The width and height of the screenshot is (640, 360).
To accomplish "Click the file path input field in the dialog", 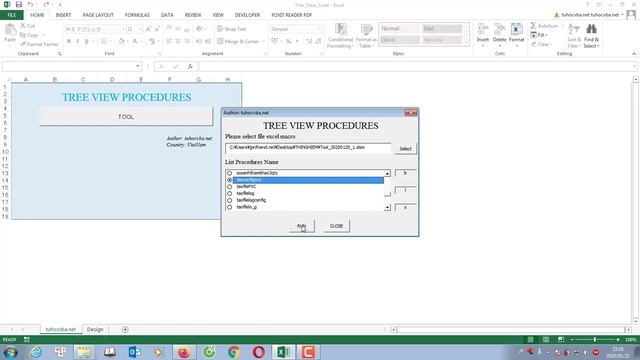I will (x=308, y=148).
